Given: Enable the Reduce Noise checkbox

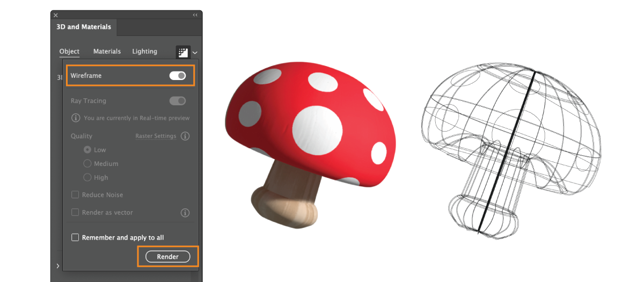Looking at the screenshot, I should click(75, 195).
